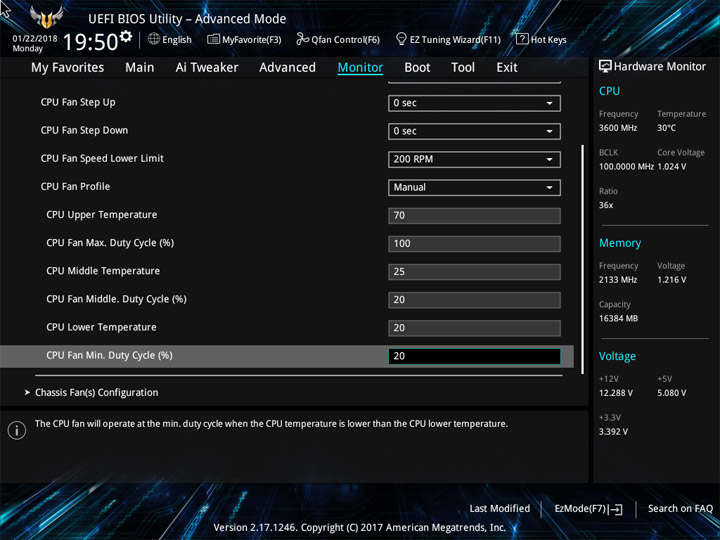Screen dimensions: 720x540
Task: Click the globe language icon
Action: 154,39
